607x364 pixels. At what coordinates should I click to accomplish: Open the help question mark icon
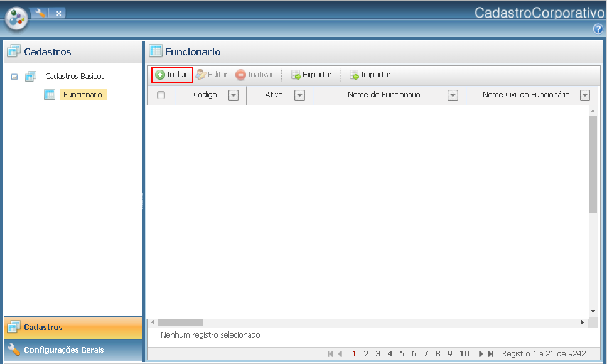coord(598,29)
